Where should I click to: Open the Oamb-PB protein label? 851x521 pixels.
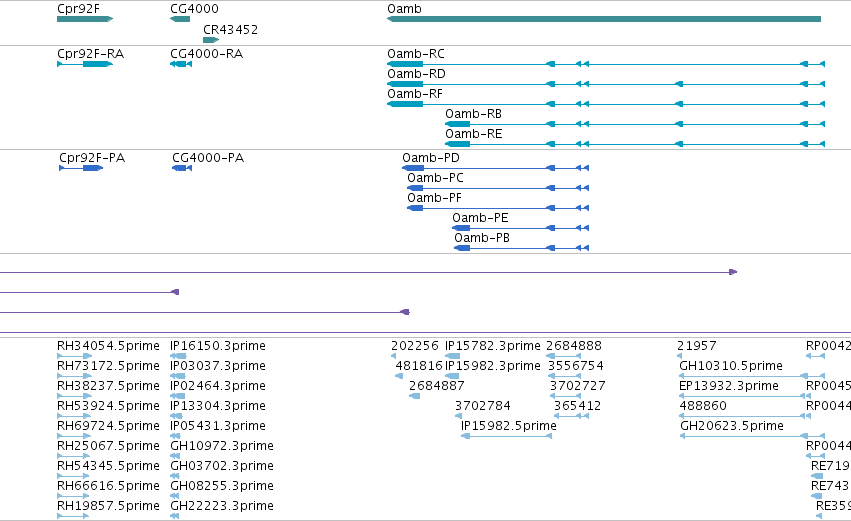[x=482, y=238]
